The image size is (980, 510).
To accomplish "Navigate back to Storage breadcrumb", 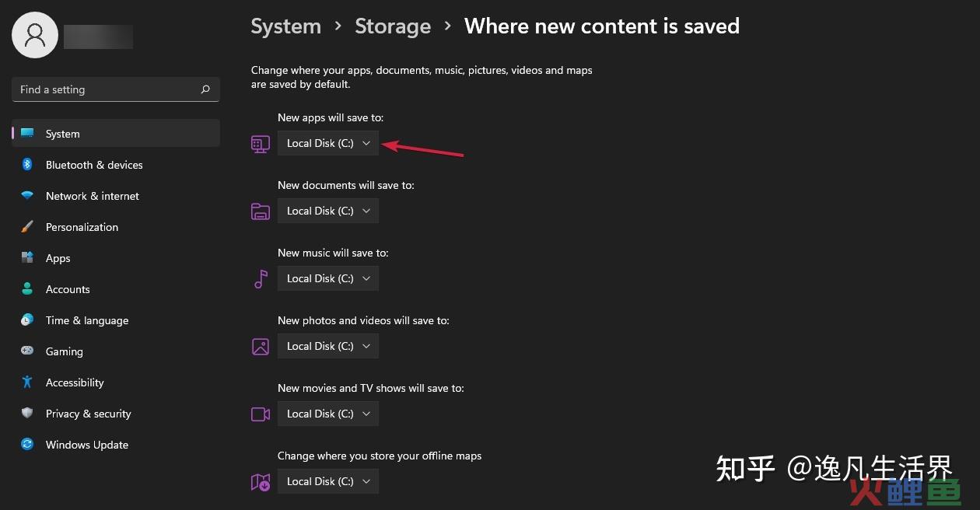I will pos(393,26).
